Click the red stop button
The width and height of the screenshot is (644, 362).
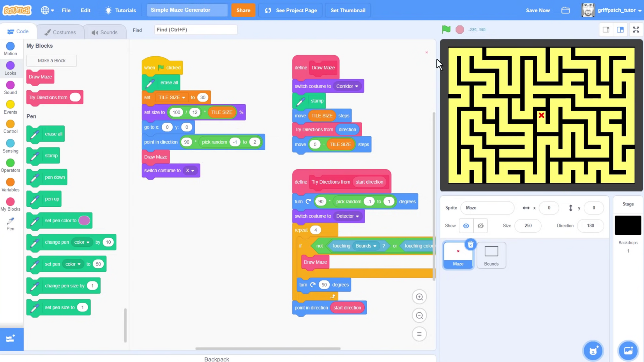click(460, 29)
